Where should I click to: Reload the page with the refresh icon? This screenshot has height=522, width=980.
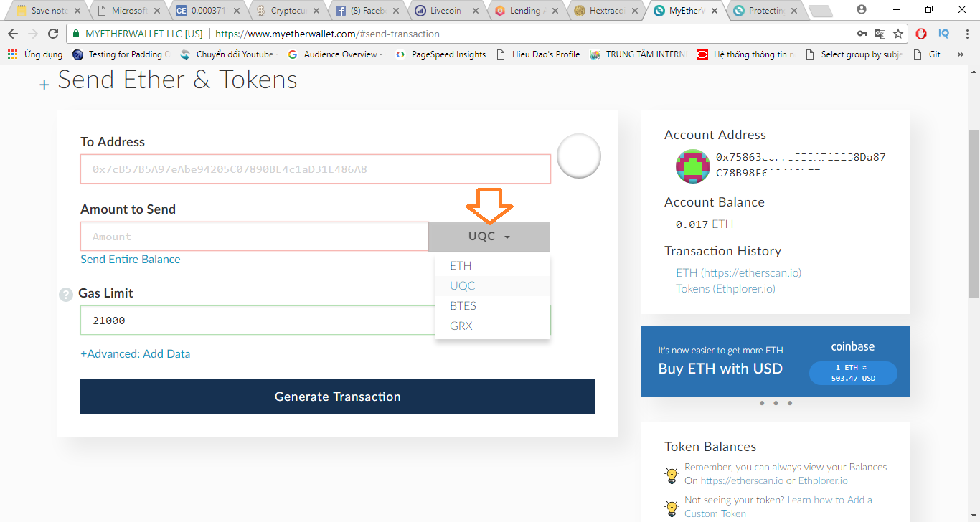(52, 34)
